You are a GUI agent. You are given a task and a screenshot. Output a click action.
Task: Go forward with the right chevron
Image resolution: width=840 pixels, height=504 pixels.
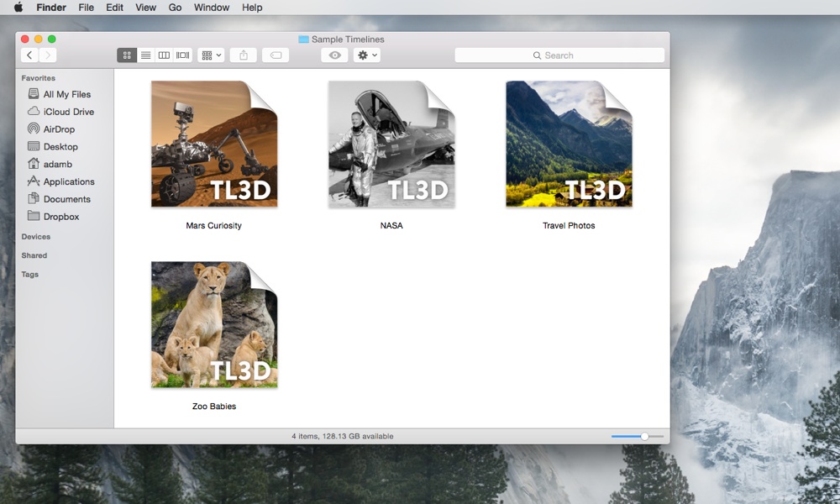point(48,55)
